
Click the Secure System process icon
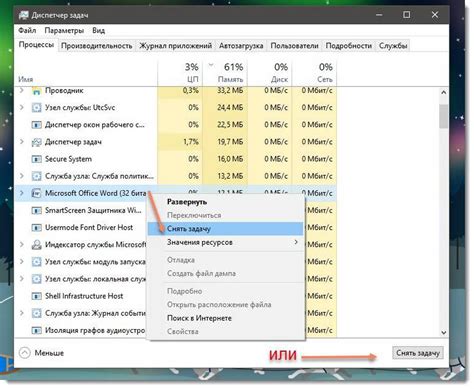click(x=36, y=159)
